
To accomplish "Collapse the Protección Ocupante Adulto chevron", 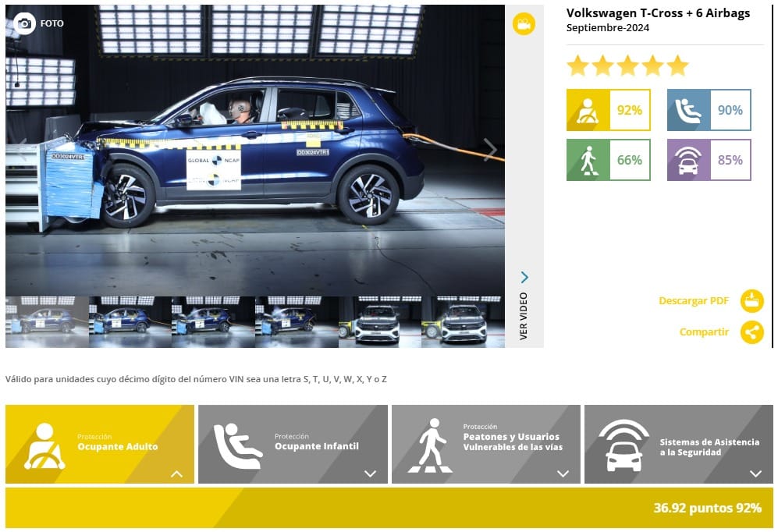I will click(177, 473).
